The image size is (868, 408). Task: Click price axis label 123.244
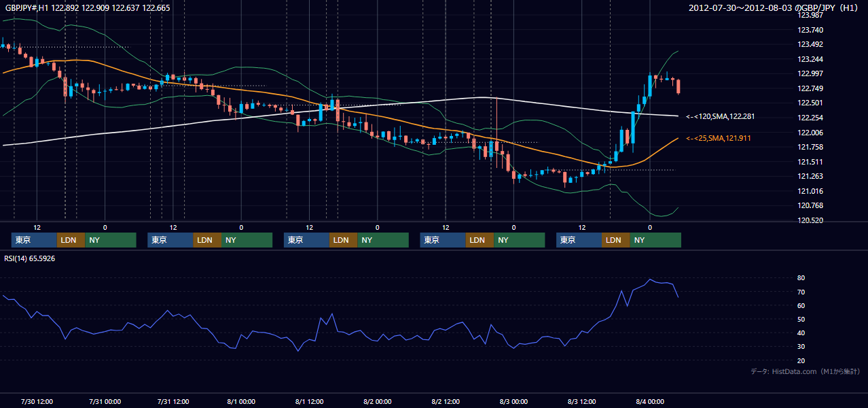click(x=810, y=59)
